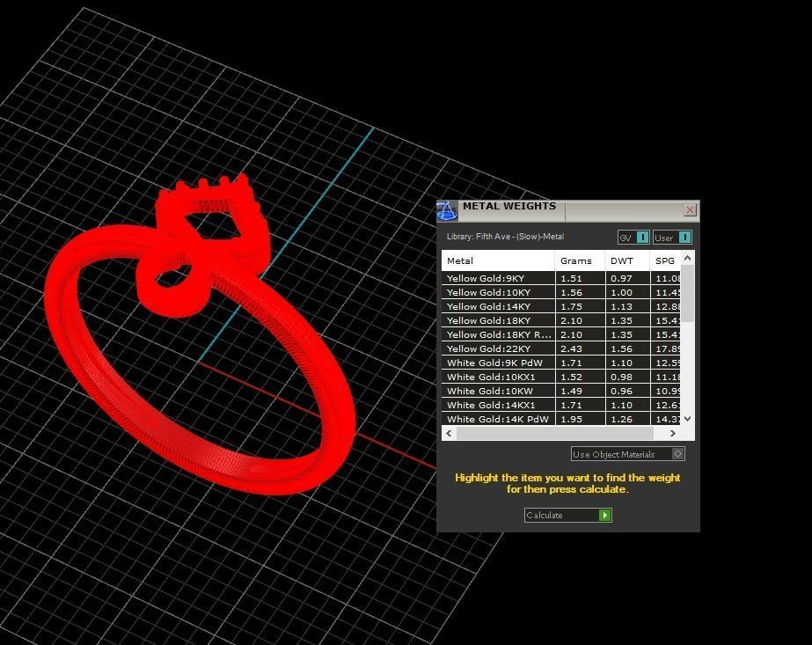Enable Use Object Materials option
812x645 pixels.
click(x=627, y=454)
